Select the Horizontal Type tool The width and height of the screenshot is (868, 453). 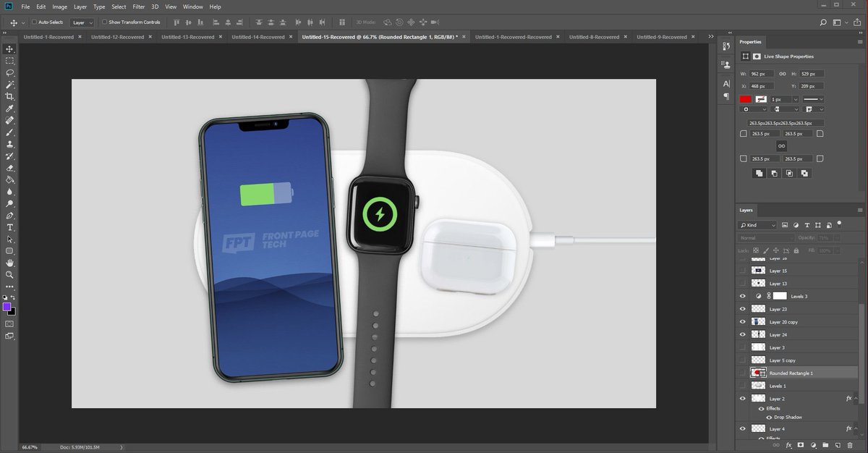(9, 227)
